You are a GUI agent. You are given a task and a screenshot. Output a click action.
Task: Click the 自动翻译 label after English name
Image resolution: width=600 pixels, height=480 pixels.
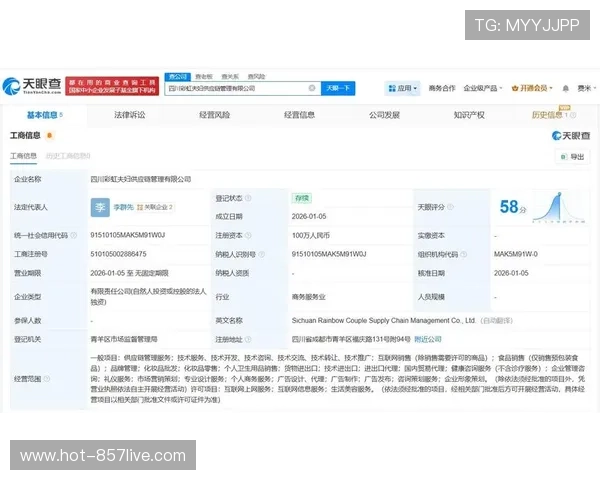[496, 320]
